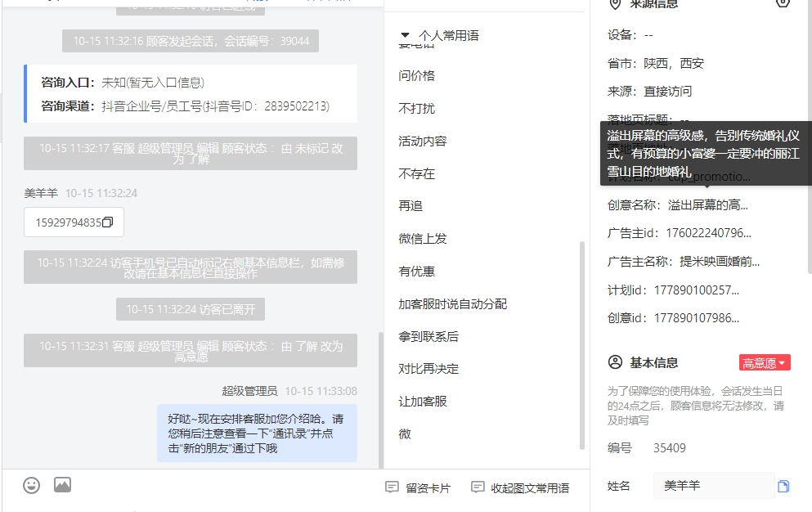Click the 广告主id value
This screenshot has width=812, height=512.
(x=708, y=233)
